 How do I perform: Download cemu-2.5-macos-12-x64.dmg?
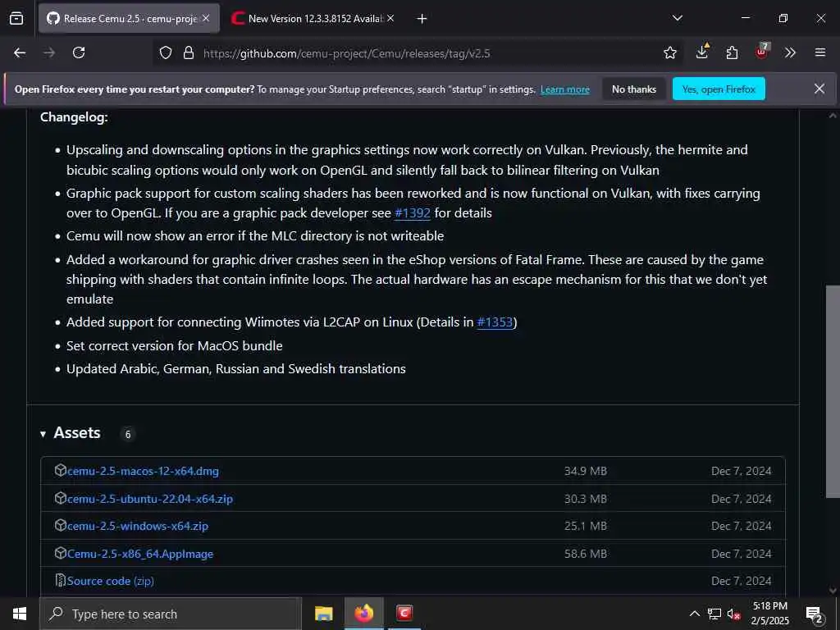(143, 471)
